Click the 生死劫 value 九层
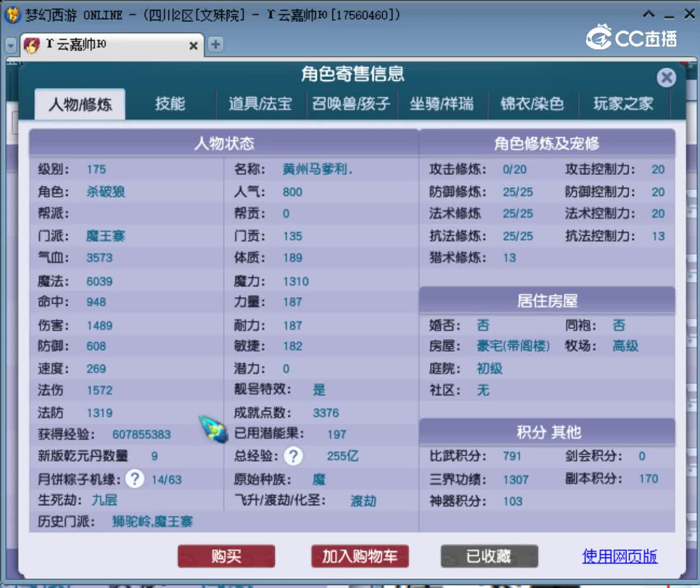 pos(104,500)
